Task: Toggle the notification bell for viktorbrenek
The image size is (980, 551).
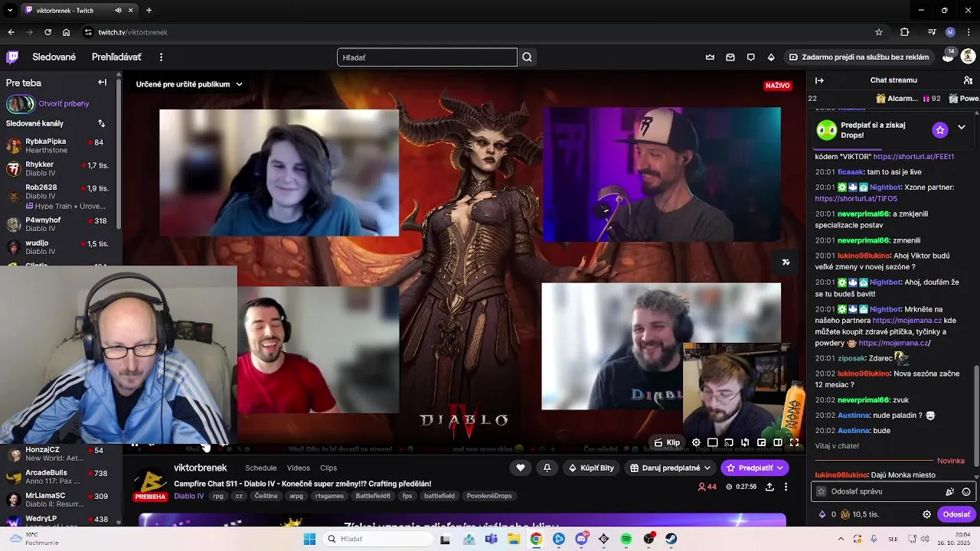Action: coord(547,468)
